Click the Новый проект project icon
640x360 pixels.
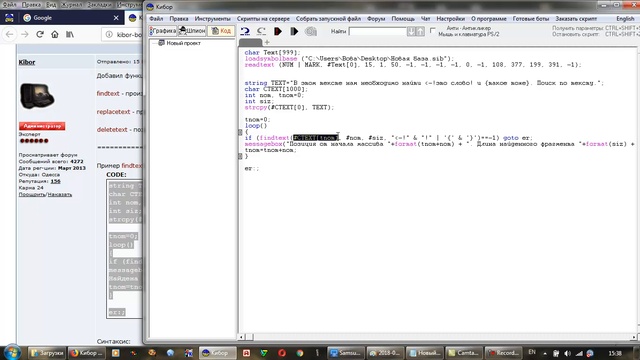point(161,43)
